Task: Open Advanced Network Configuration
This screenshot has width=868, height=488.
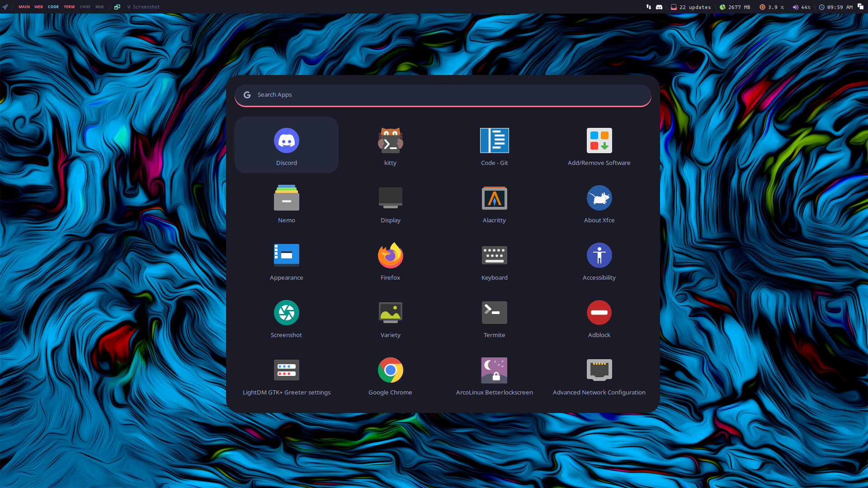Action: (599, 375)
